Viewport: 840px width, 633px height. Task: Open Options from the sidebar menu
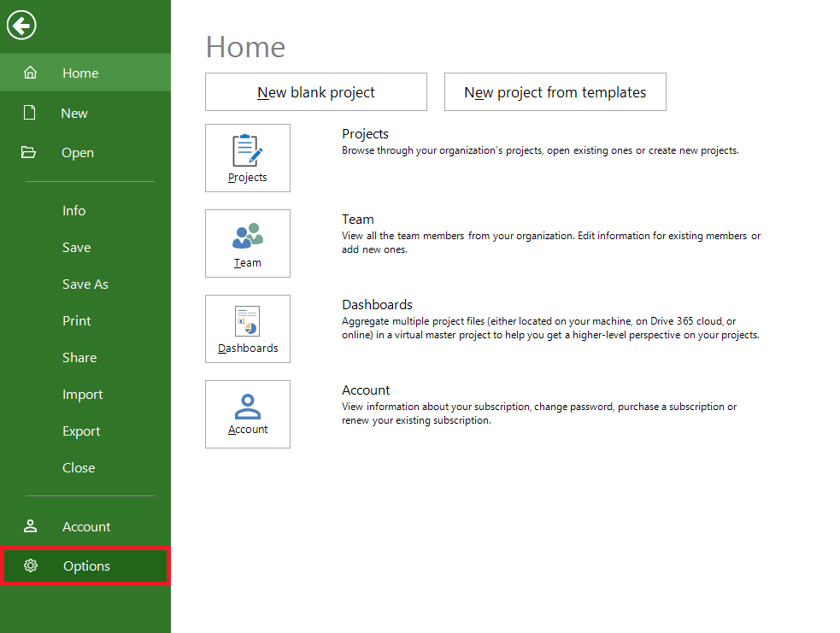[x=85, y=566]
